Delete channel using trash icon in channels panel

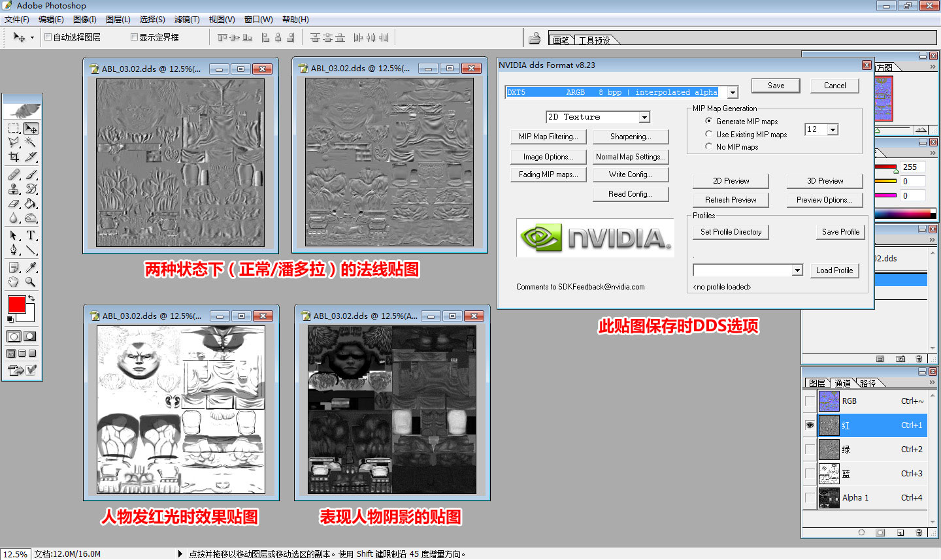pos(919,533)
